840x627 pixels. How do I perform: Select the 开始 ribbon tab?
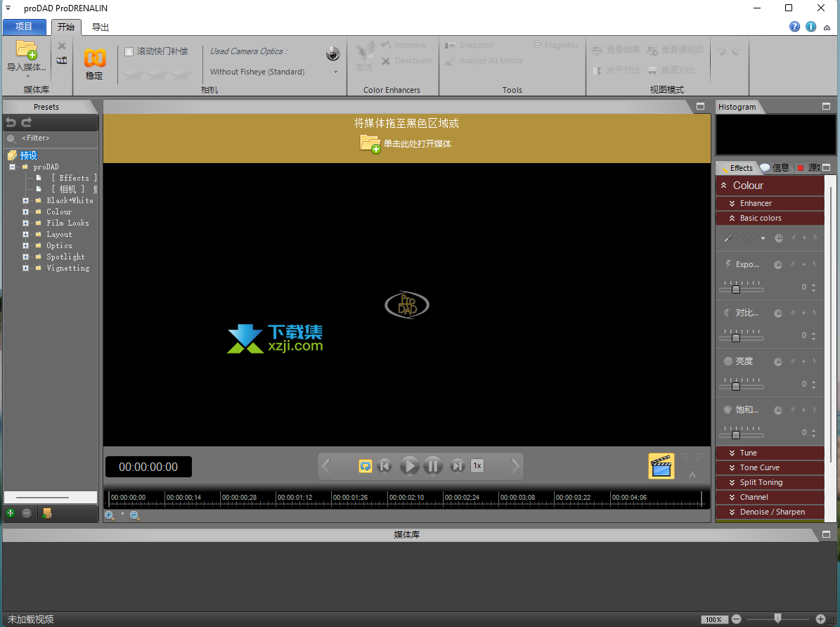[66, 27]
